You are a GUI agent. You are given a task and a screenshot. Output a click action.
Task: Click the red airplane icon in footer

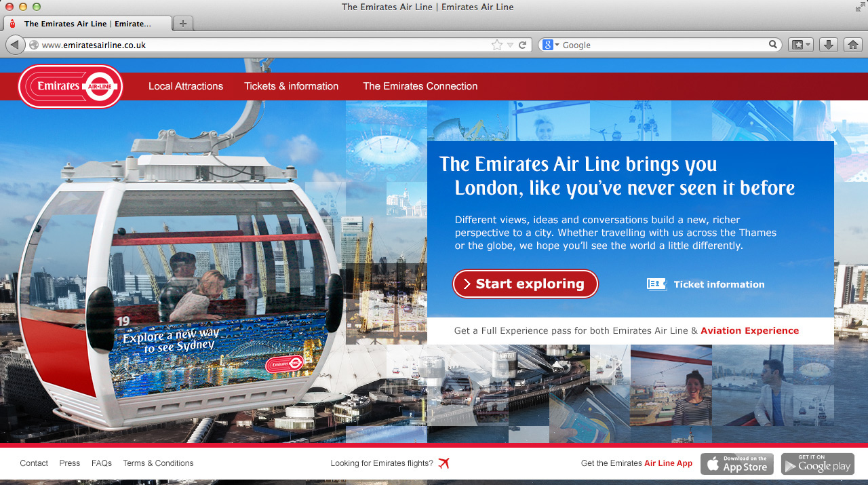(x=444, y=463)
